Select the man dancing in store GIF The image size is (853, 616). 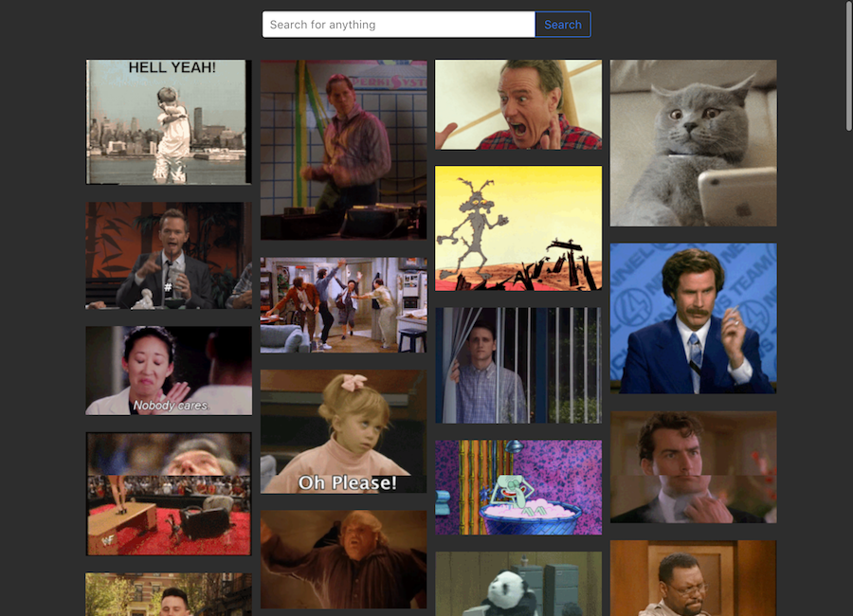343,147
